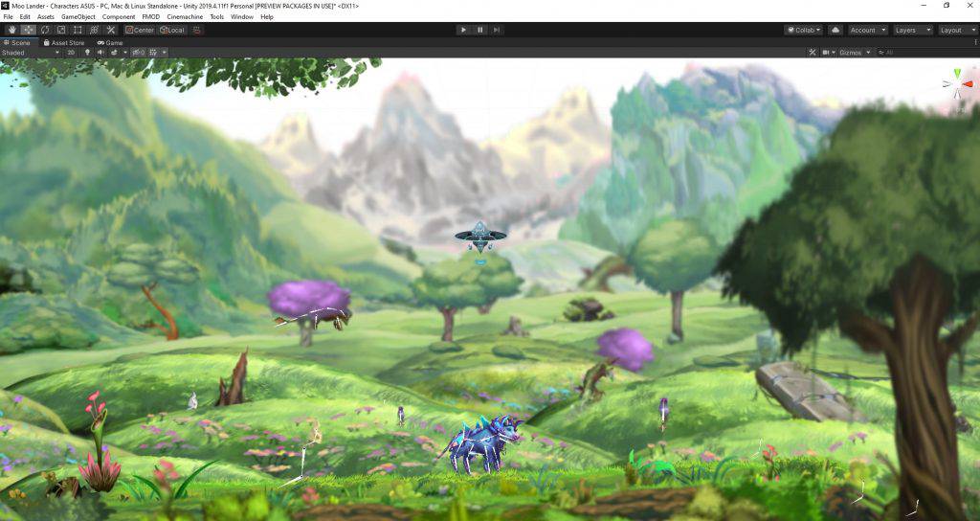Open the Scene tab options menu icon
Screen dimensions: 980x521
click(x=975, y=42)
